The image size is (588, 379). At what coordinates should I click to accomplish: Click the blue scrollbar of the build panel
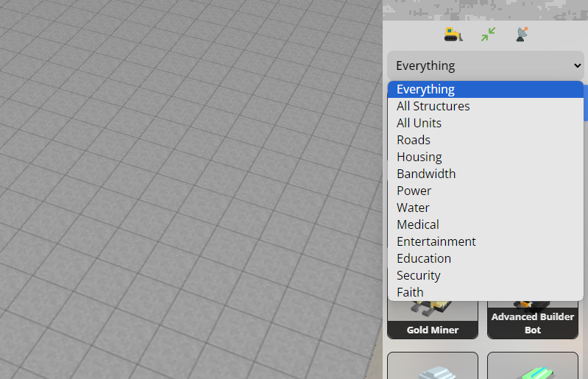[x=586, y=103]
